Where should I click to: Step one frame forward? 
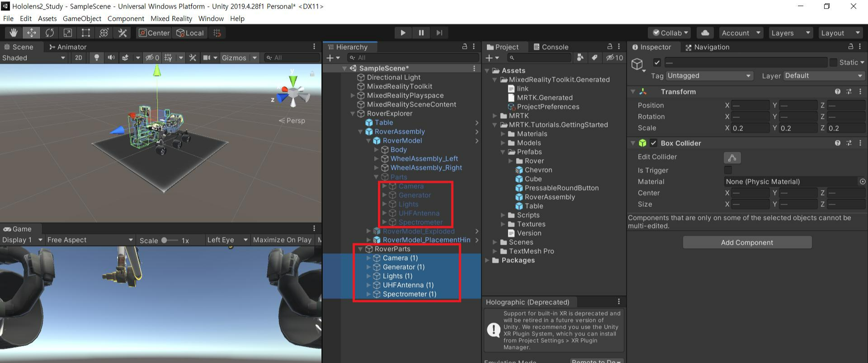(x=439, y=33)
